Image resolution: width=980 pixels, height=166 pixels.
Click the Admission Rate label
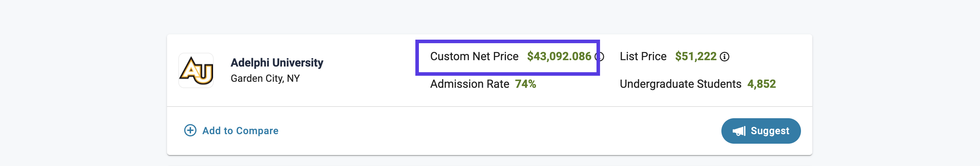click(469, 84)
